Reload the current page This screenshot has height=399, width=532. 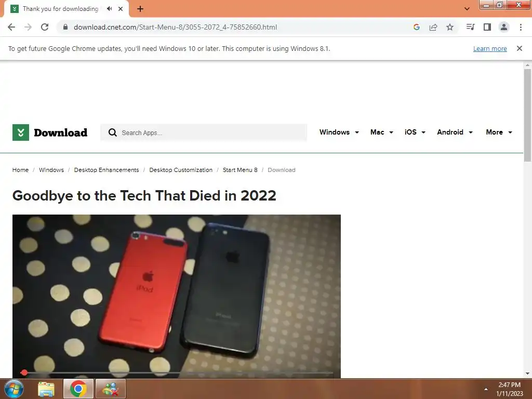pyautogui.click(x=45, y=27)
